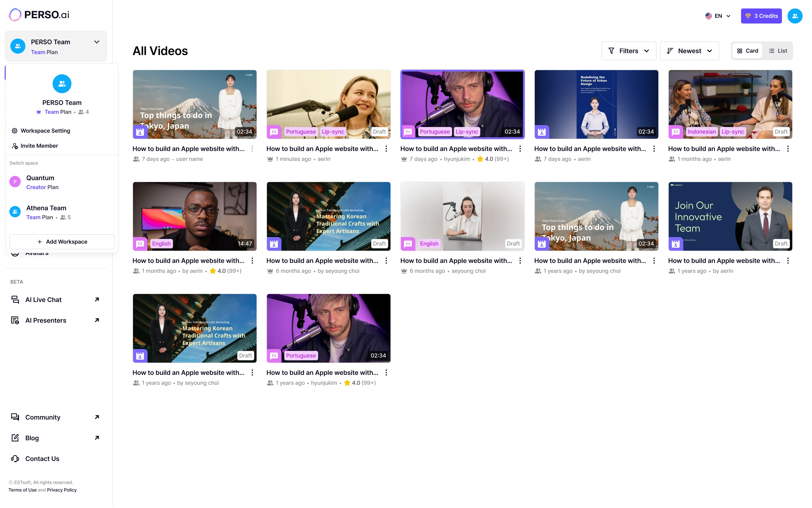The height and width of the screenshot is (508, 812).
Task: Click translation icon on the 14:47 video
Action: tap(140, 244)
